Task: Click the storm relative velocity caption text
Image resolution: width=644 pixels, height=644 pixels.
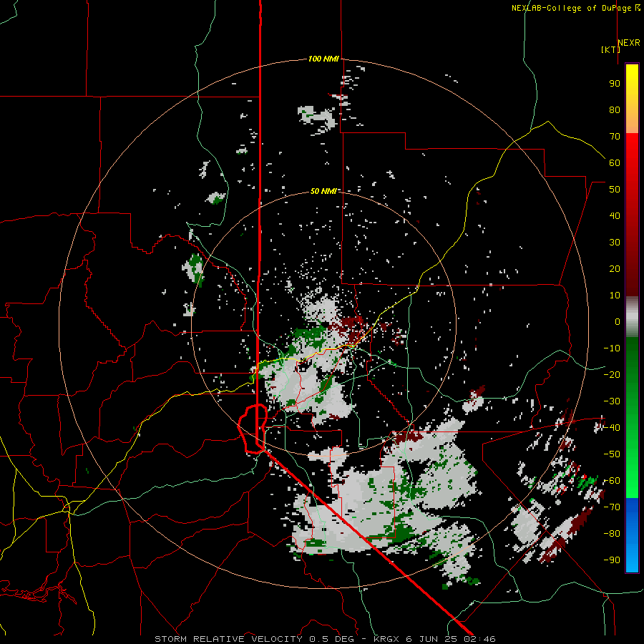Action: (325, 639)
